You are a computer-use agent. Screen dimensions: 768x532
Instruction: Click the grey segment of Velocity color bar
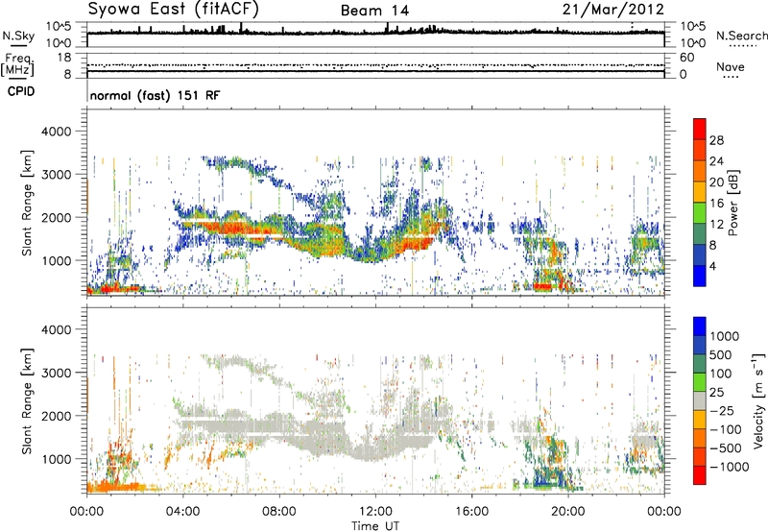point(700,400)
